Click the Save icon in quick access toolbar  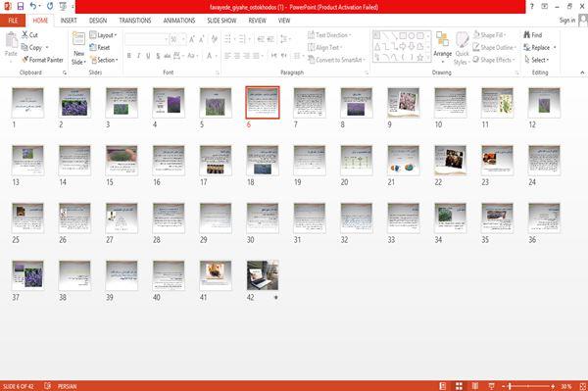21,7
